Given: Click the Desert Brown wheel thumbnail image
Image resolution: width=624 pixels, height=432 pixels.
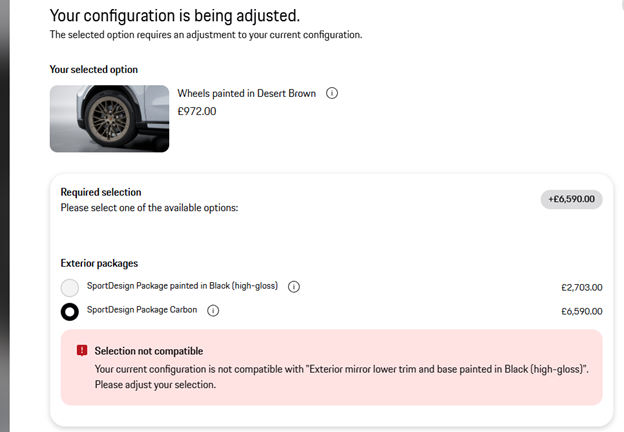Looking at the screenshot, I should [109, 119].
